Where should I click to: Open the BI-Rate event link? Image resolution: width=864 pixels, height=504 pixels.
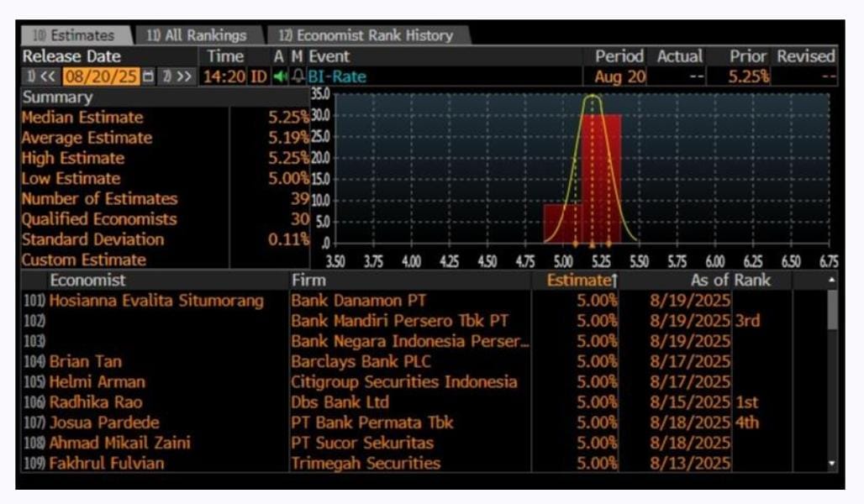click(337, 77)
